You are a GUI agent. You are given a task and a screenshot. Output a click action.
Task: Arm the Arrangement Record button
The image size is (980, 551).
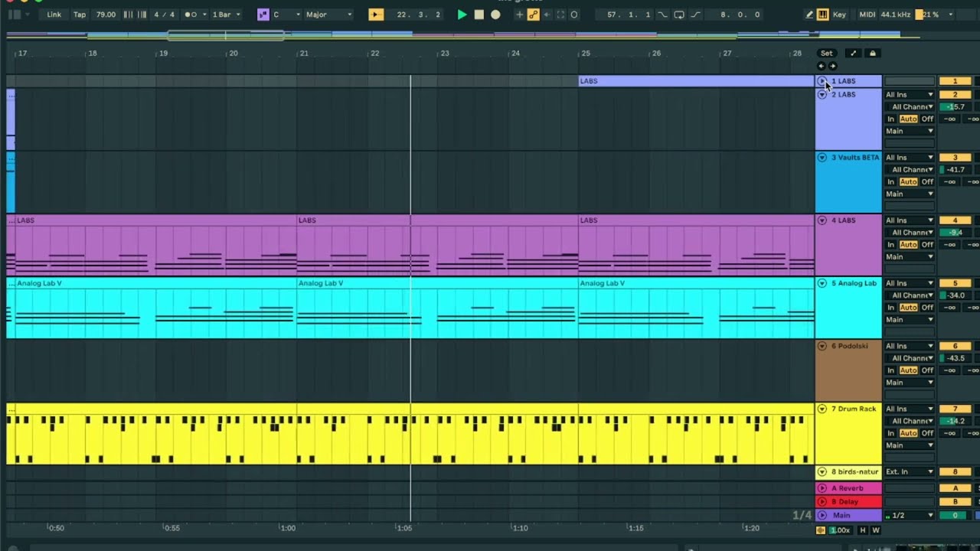(495, 15)
